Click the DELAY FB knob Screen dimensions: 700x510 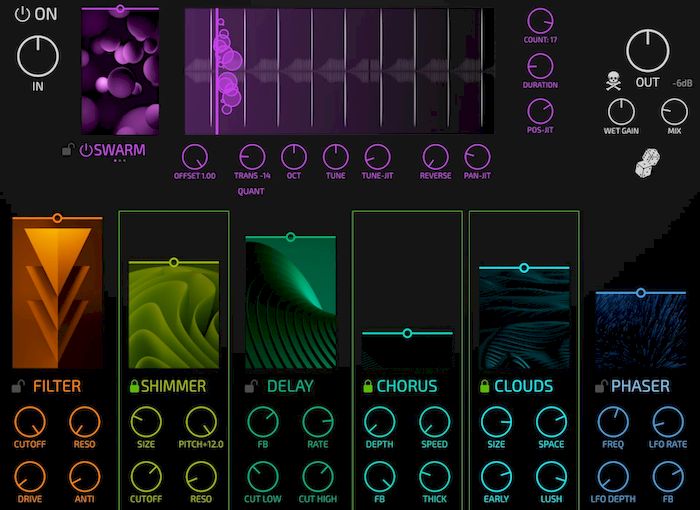click(x=263, y=422)
